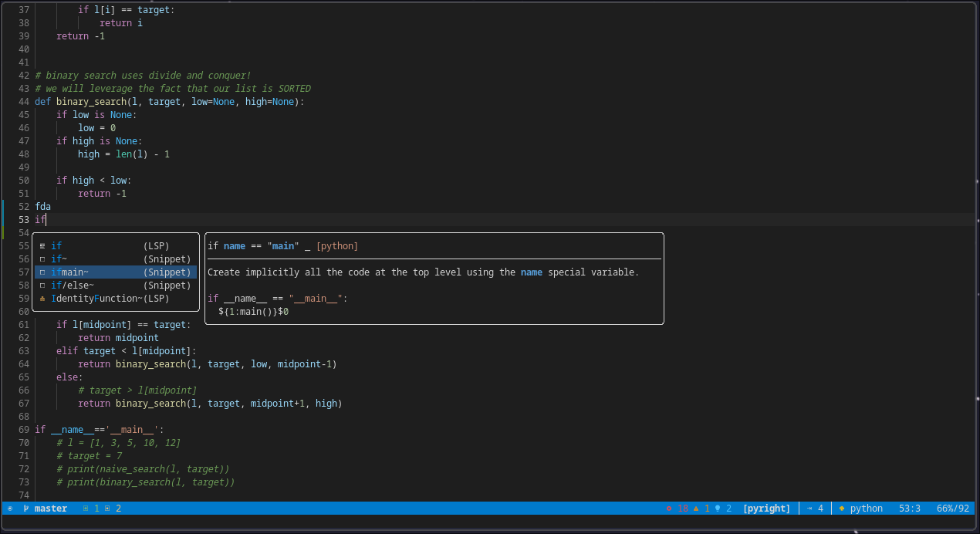Click the Python filetype icon in statusline

[842, 509]
